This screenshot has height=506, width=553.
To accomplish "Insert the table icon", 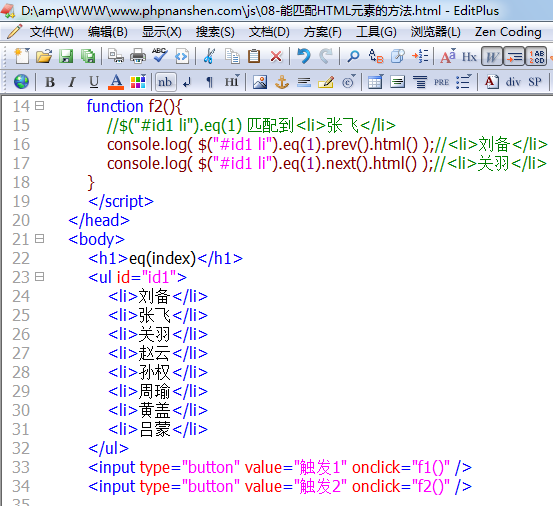I will pos(375,82).
